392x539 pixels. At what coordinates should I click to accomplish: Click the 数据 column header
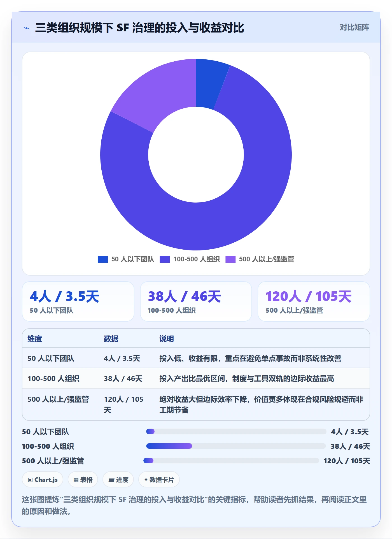(x=111, y=339)
